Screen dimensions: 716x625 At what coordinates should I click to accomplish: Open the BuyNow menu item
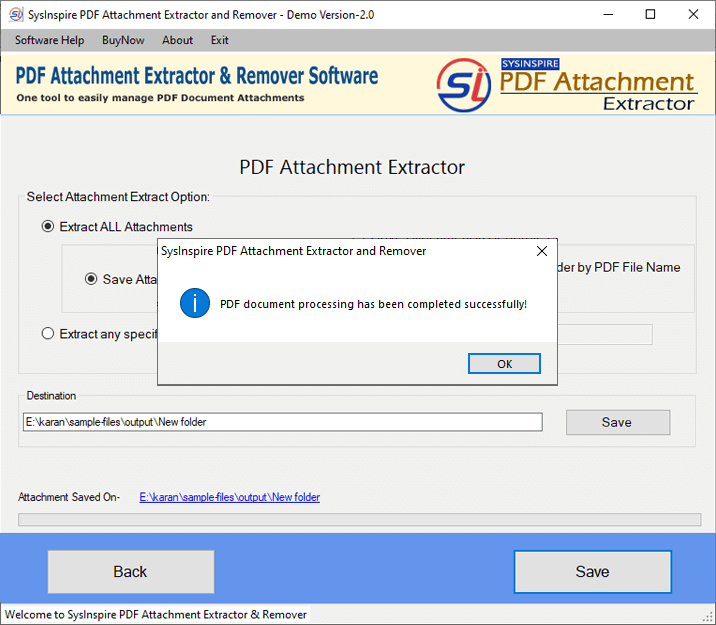[123, 40]
